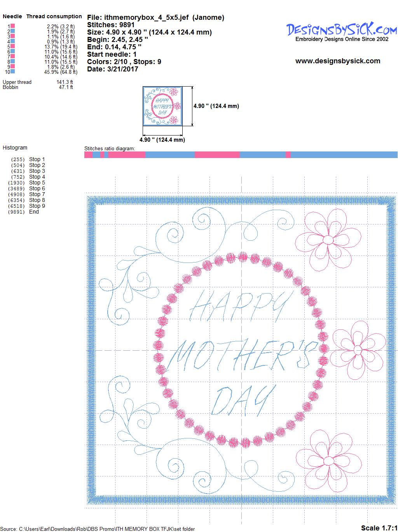Click the Thread consumption column header
The width and height of the screenshot is (398, 532).
pyautogui.click(x=54, y=16)
